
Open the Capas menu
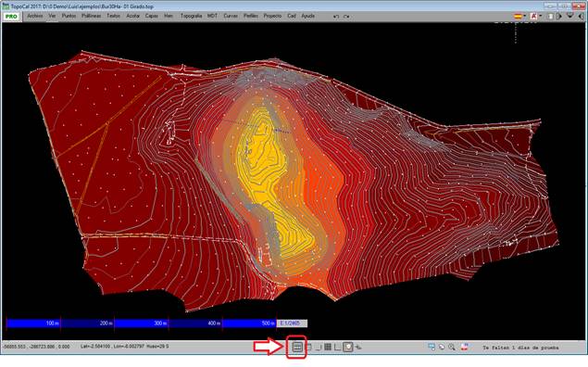152,16
